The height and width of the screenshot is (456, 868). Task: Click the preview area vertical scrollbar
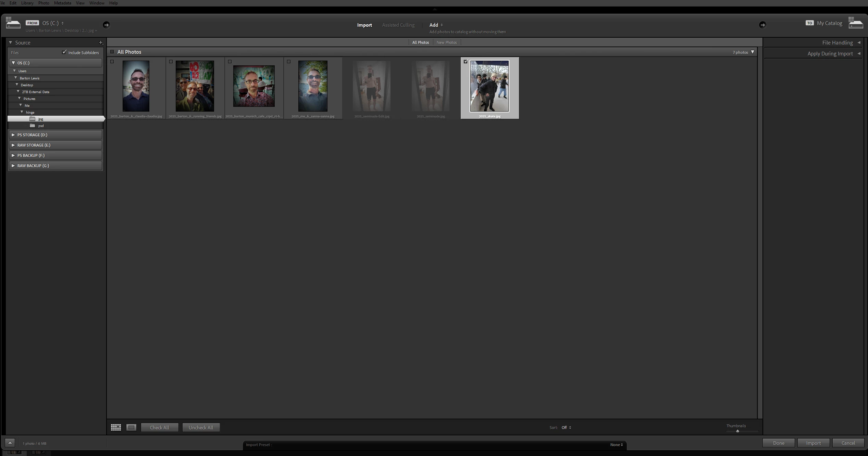[x=760, y=233]
